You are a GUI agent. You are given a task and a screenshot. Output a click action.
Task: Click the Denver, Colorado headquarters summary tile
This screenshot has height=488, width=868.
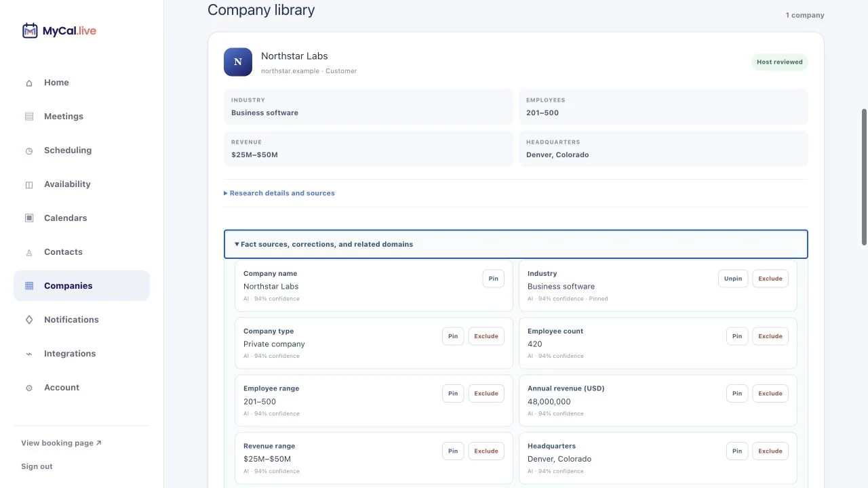tap(663, 148)
